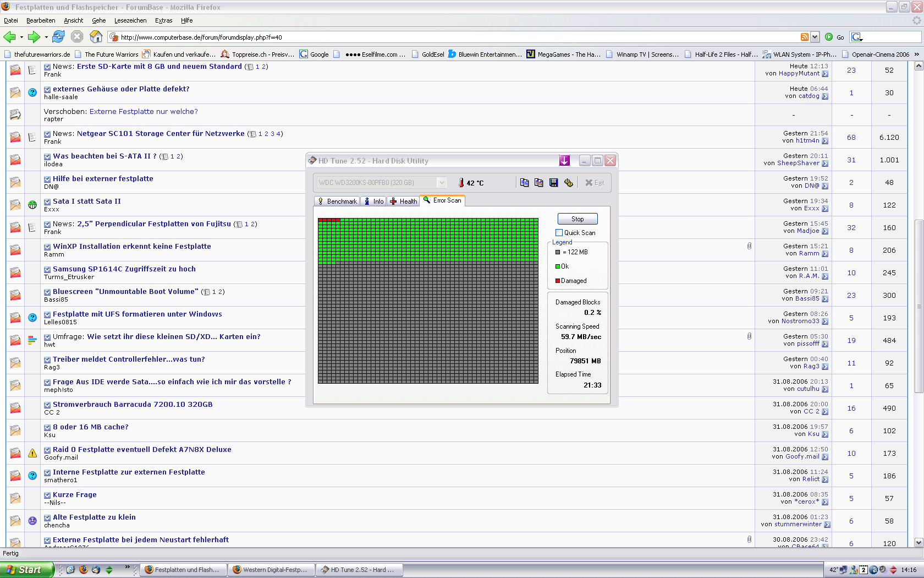The image size is (924, 578).
Task: Click the red Damaged legend swatch
Action: 558,281
